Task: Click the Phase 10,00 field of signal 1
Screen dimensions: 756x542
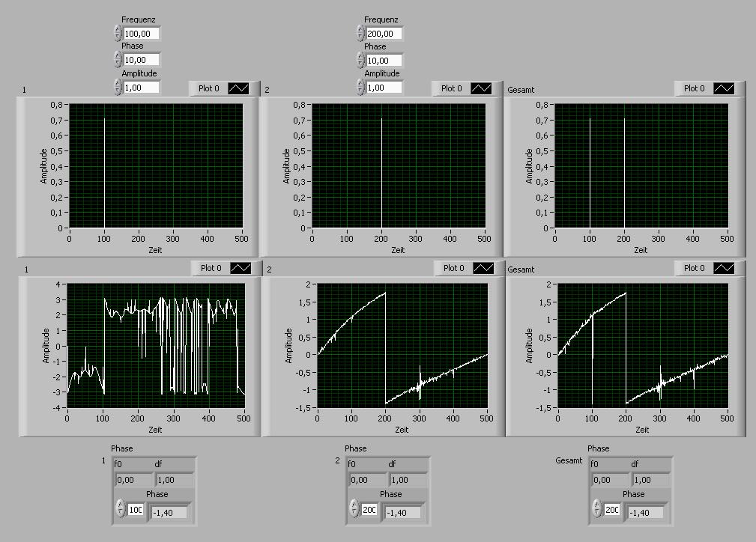Action: point(142,60)
